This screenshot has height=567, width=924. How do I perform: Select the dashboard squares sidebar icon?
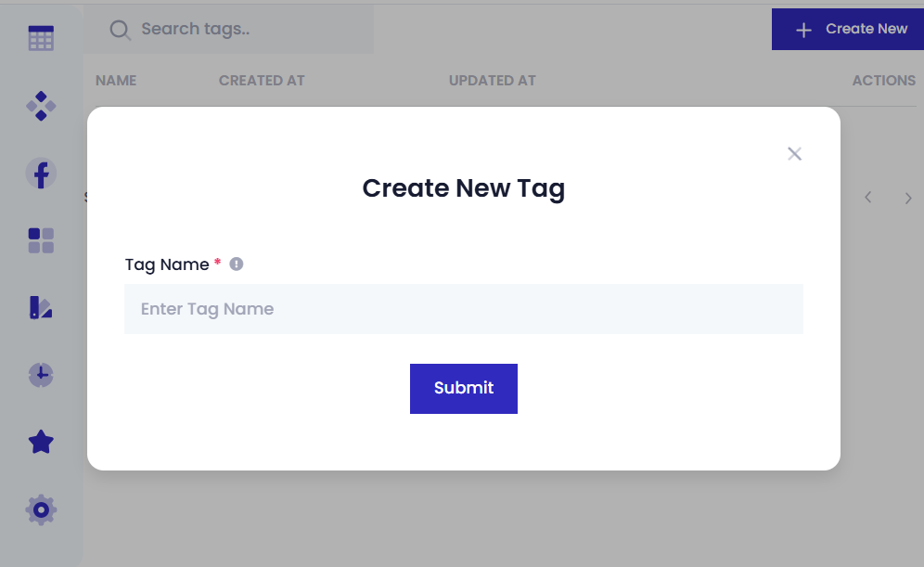click(x=41, y=241)
